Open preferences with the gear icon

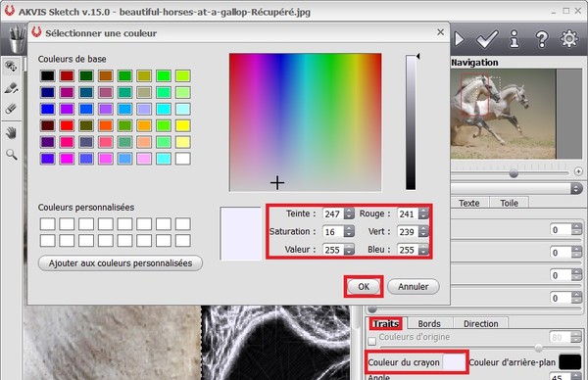(569, 38)
